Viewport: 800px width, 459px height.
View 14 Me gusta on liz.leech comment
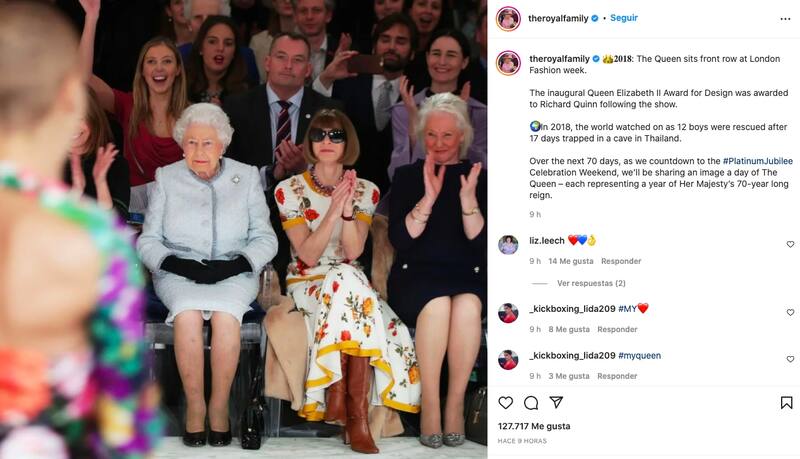(570, 261)
